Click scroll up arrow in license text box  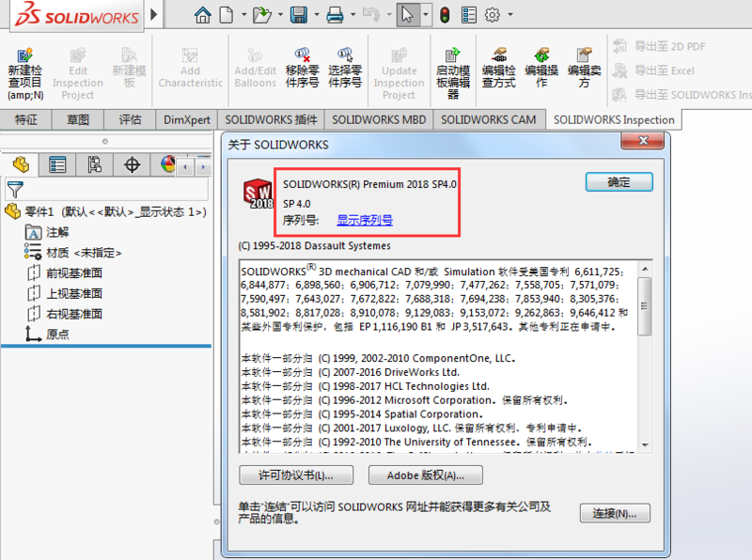pyautogui.click(x=645, y=269)
